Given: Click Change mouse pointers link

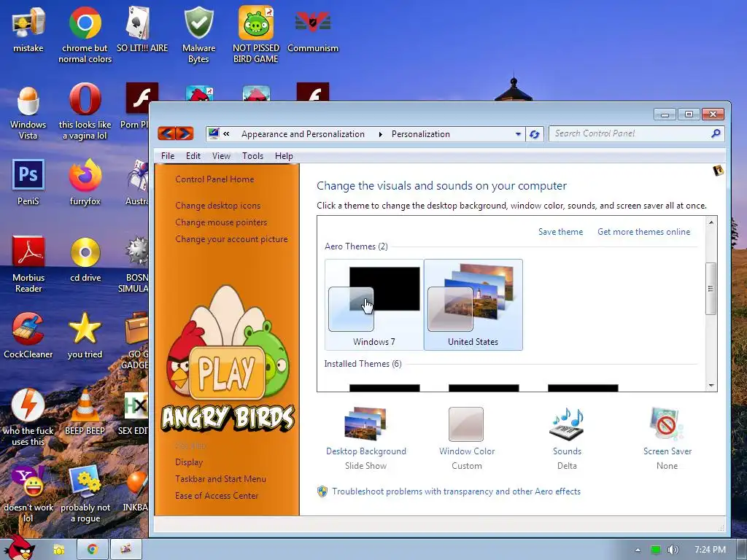Looking at the screenshot, I should 221,222.
